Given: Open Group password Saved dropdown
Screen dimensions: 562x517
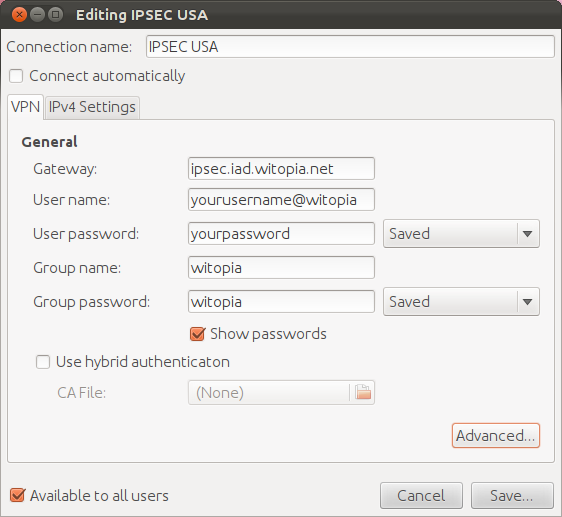Looking at the screenshot, I should (x=461, y=302).
